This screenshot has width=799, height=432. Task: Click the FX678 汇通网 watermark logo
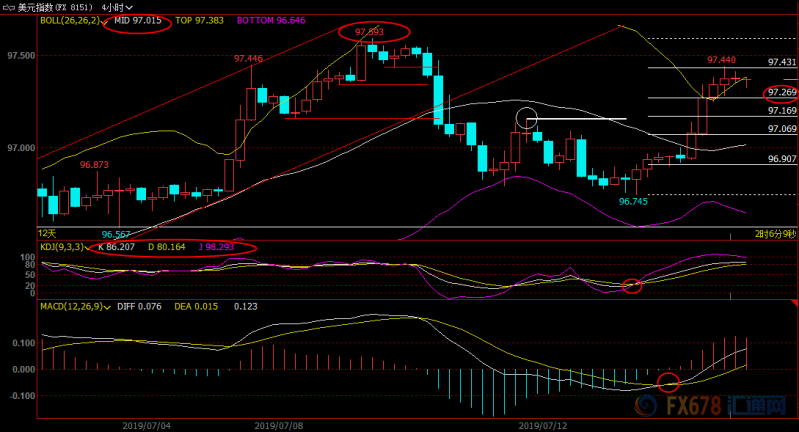point(710,406)
